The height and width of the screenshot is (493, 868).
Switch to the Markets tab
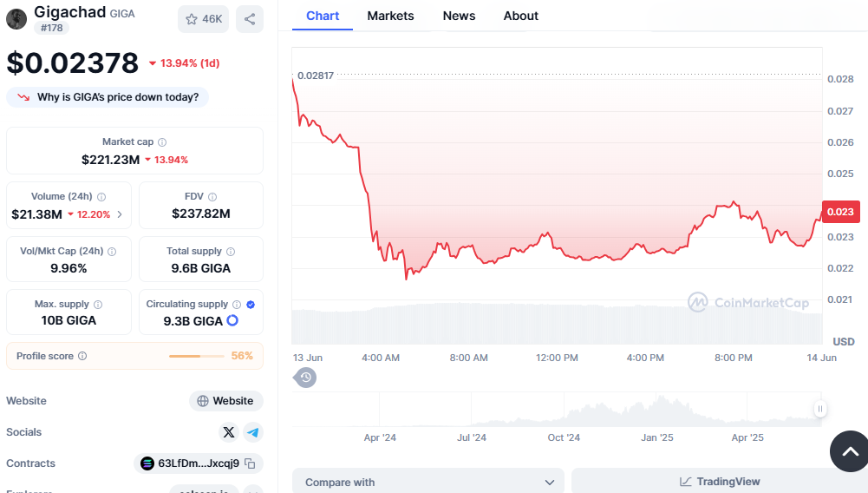[390, 16]
